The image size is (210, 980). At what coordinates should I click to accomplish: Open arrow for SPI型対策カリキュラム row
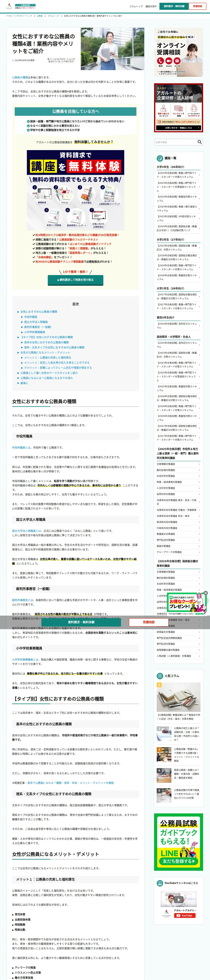pyautogui.click(x=199, y=218)
